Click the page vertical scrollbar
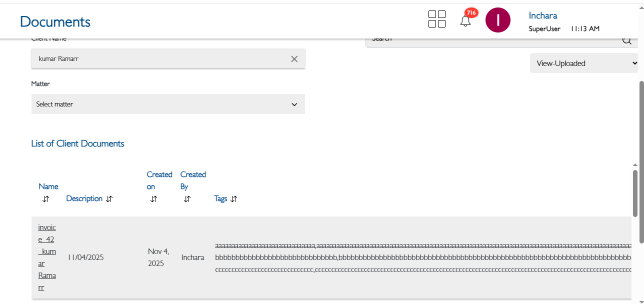644x304 pixels. pos(641,150)
